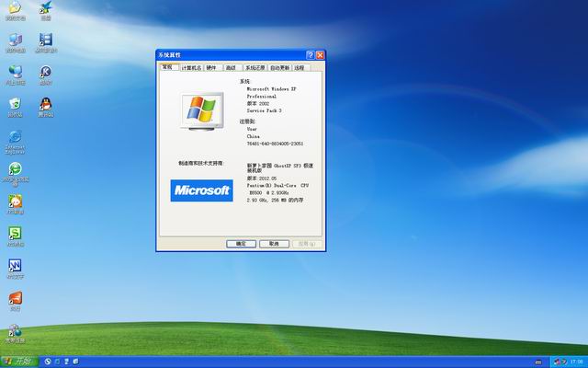Click the third quick launch icon in taskbar
The image size is (588, 368).
(x=67, y=362)
